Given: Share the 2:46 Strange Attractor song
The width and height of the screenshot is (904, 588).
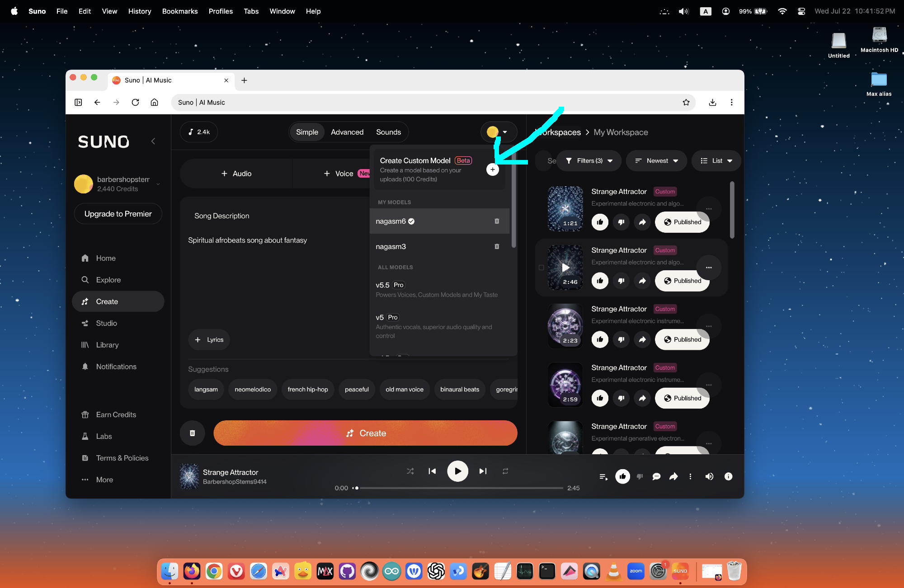Looking at the screenshot, I should tap(642, 281).
